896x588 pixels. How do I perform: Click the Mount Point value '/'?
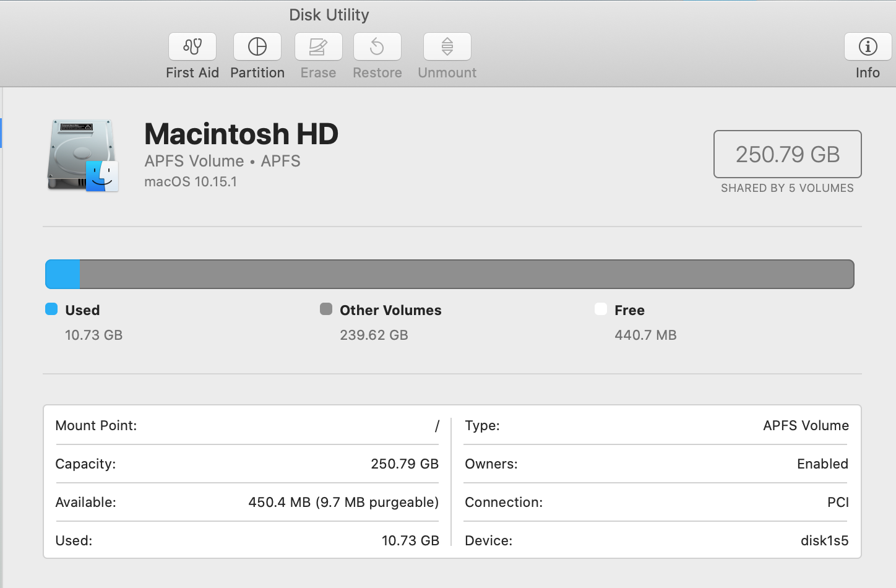tap(437, 426)
